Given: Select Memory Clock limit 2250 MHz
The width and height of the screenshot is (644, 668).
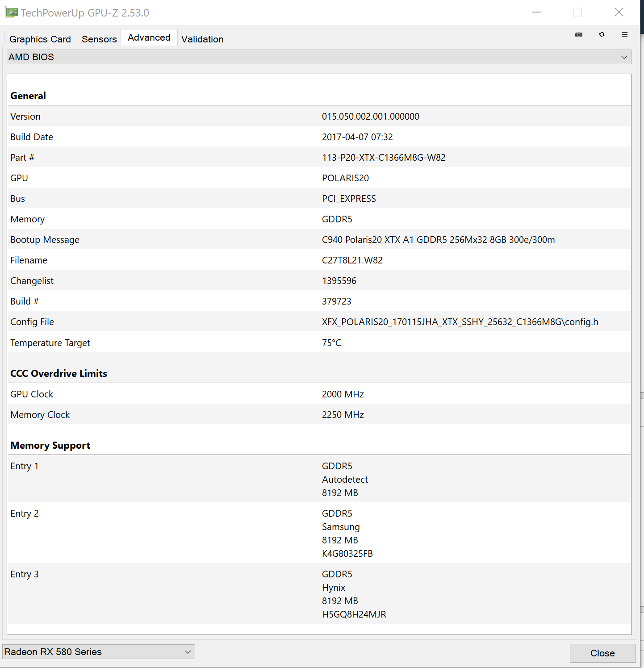Looking at the screenshot, I should pos(343,415).
